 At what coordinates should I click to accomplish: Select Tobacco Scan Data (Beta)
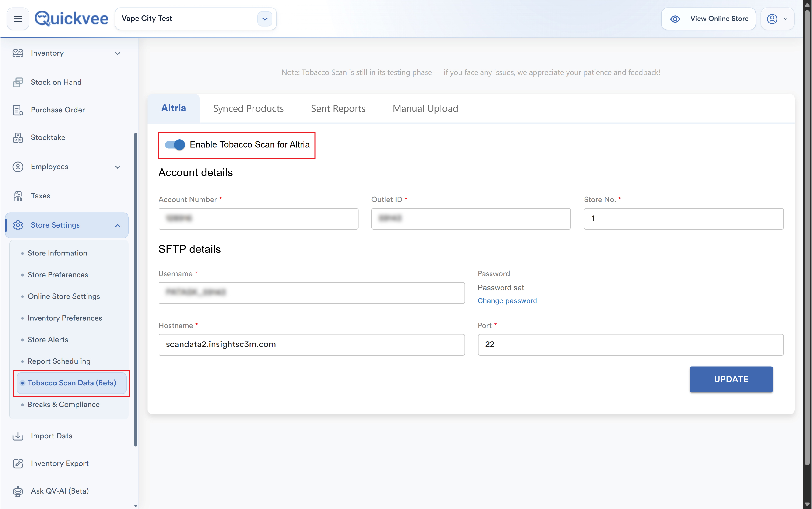point(72,383)
